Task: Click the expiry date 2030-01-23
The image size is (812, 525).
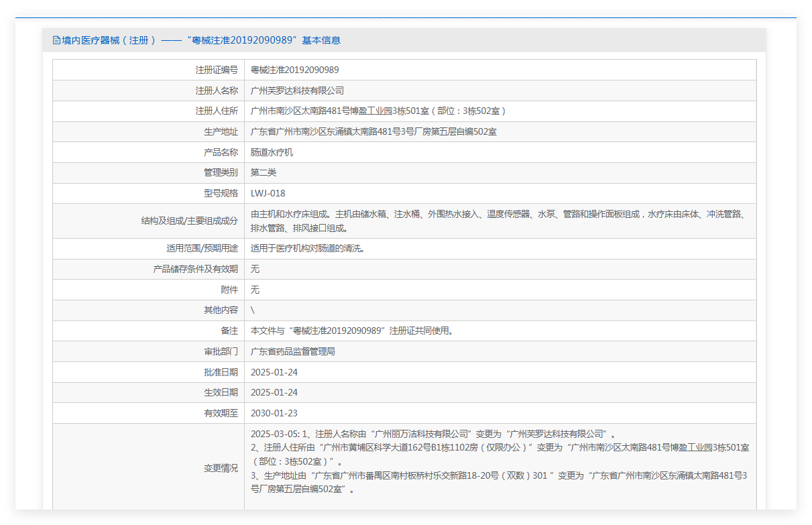Action: click(274, 414)
